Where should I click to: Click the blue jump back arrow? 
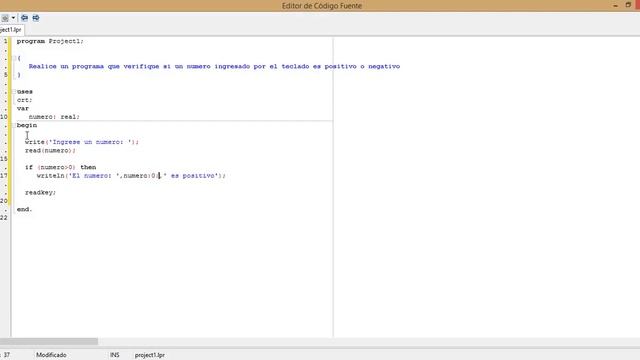pyautogui.click(x=24, y=18)
